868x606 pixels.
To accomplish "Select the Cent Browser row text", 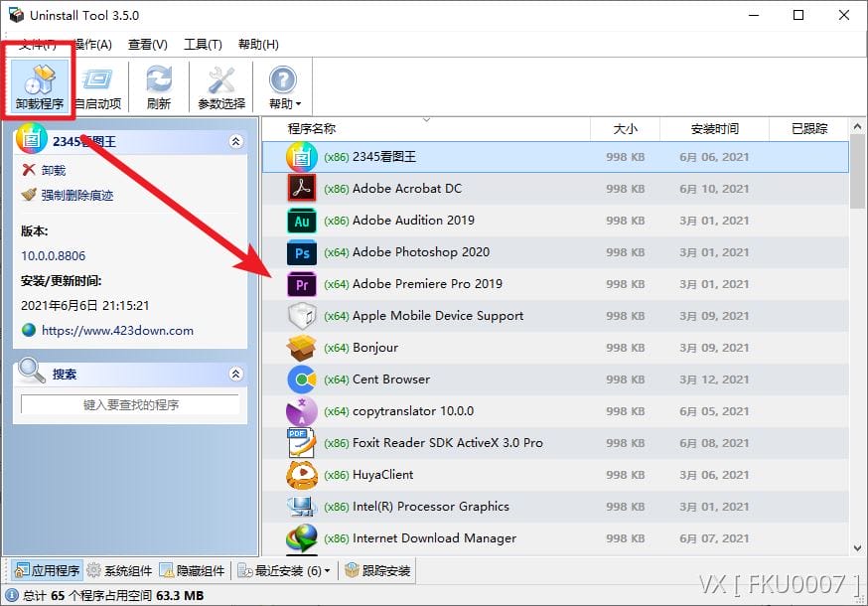I will pyautogui.click(x=391, y=379).
